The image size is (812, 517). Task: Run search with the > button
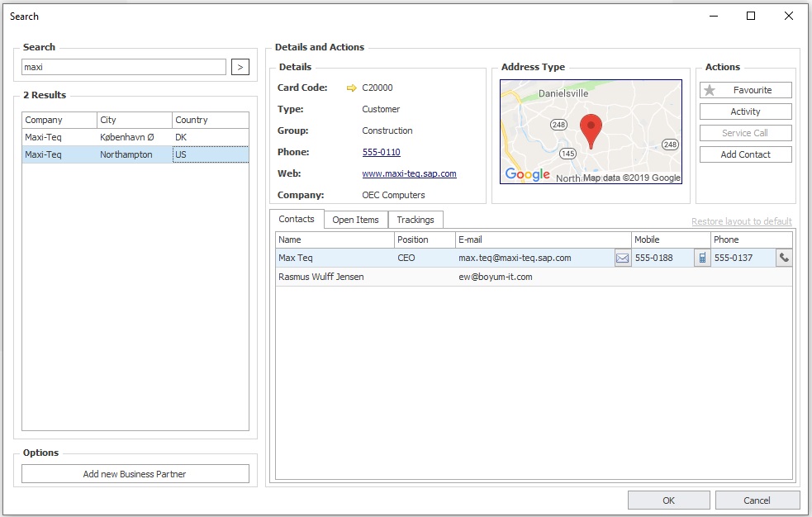(x=240, y=67)
